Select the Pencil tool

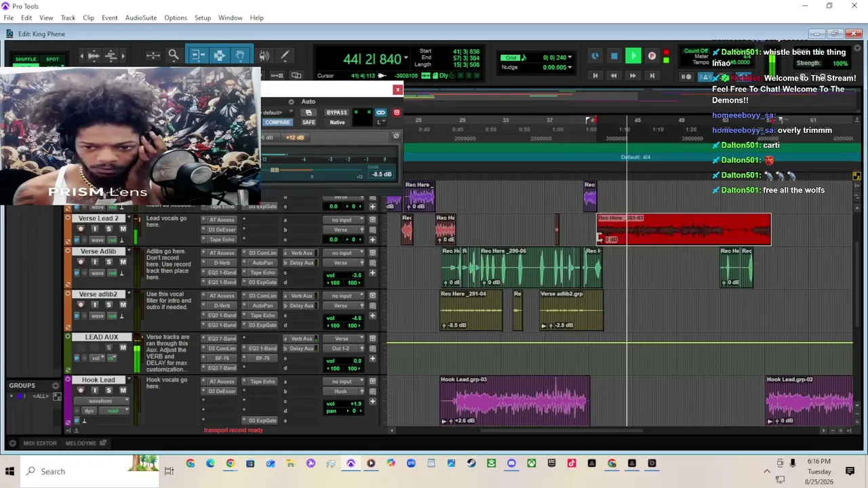(285, 56)
